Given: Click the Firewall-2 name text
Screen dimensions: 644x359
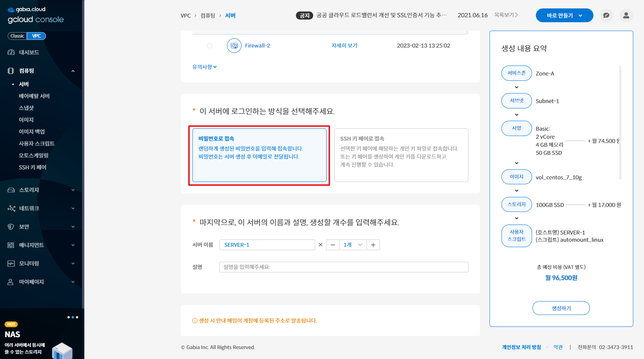Looking at the screenshot, I should 258,46.
